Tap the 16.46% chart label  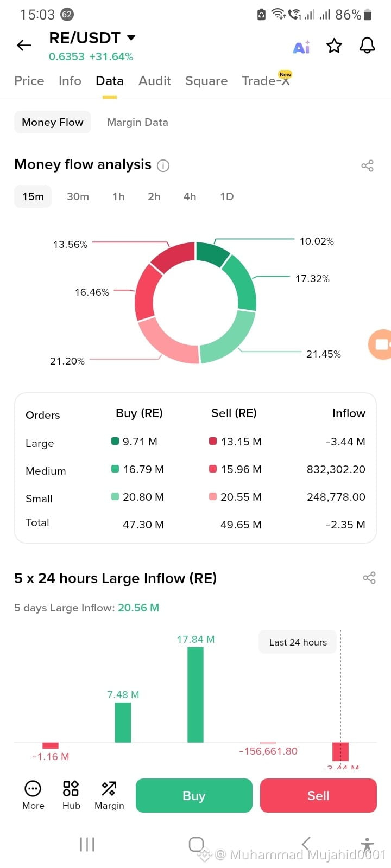(92, 292)
